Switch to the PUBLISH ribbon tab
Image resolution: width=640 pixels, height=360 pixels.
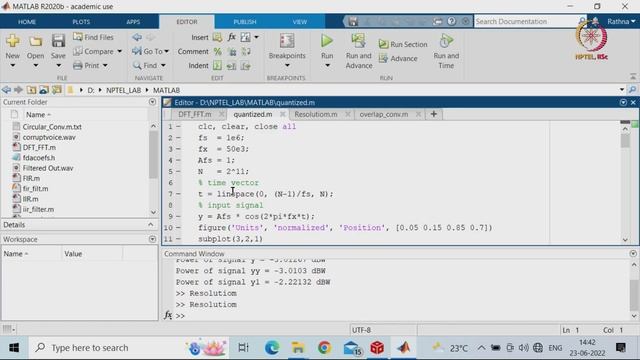[245, 22]
